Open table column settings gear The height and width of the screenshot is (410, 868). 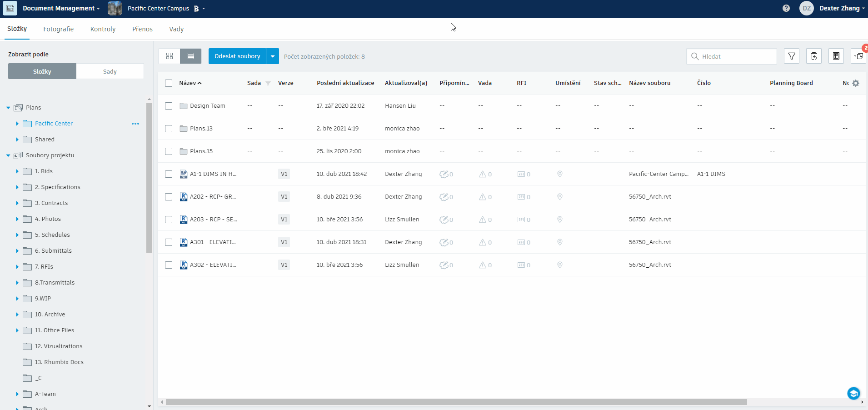coord(856,83)
